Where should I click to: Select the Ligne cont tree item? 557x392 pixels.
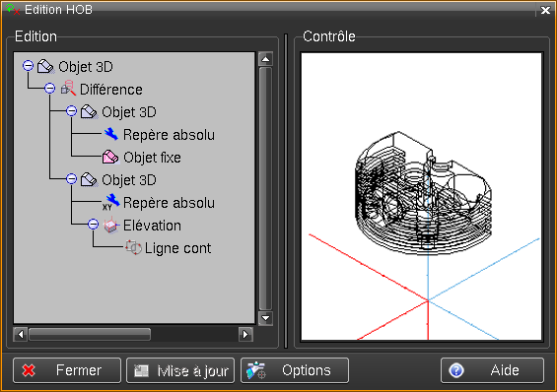[177, 248]
